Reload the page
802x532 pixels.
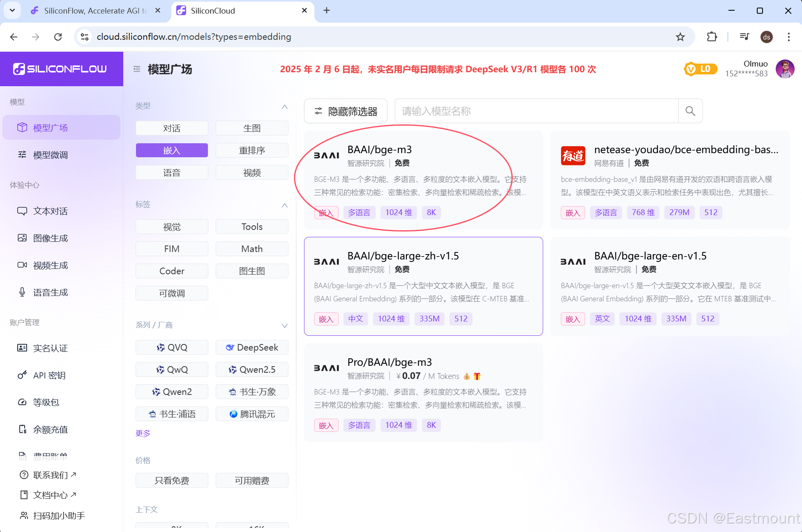pos(58,37)
